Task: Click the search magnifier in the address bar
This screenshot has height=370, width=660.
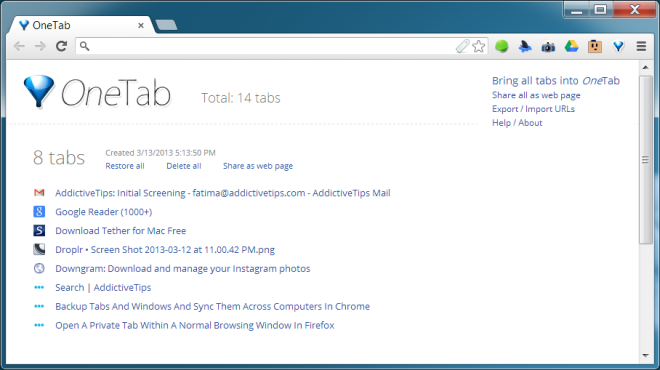Action: pos(85,46)
